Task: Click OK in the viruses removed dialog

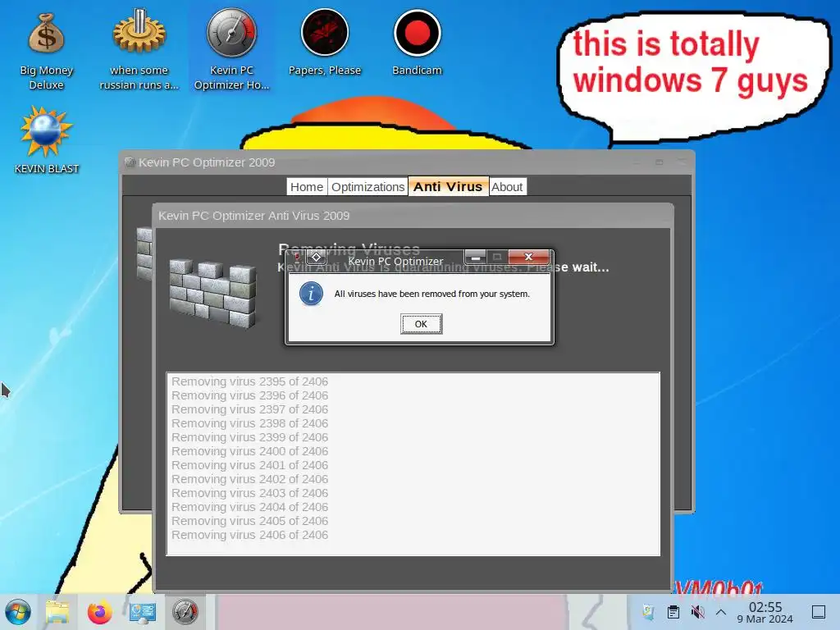Action: [x=421, y=324]
